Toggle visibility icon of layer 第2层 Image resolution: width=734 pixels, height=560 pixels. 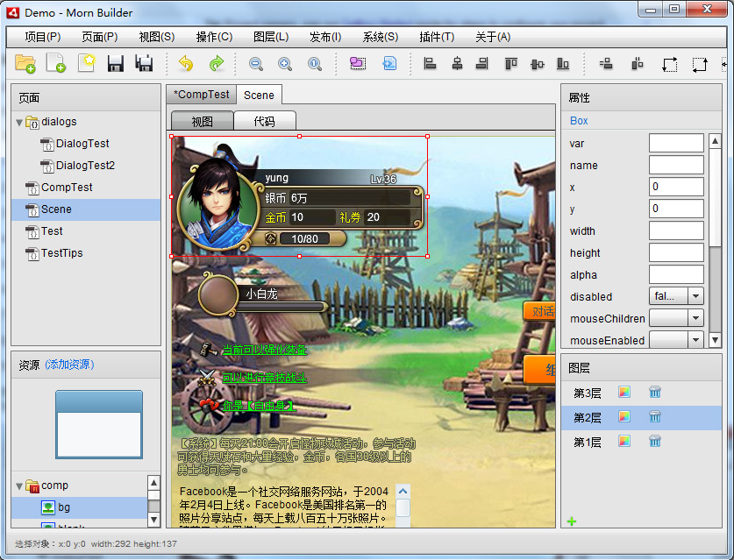click(624, 416)
